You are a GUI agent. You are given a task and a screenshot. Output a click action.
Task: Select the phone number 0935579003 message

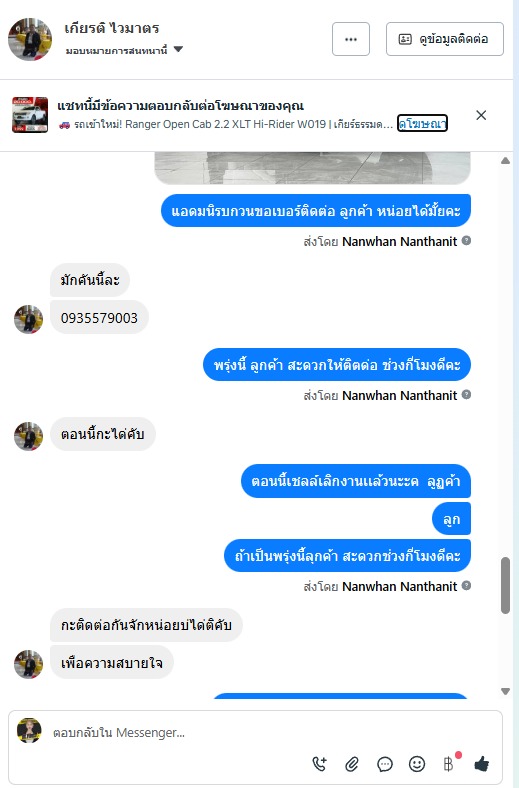pyautogui.click(x=99, y=318)
